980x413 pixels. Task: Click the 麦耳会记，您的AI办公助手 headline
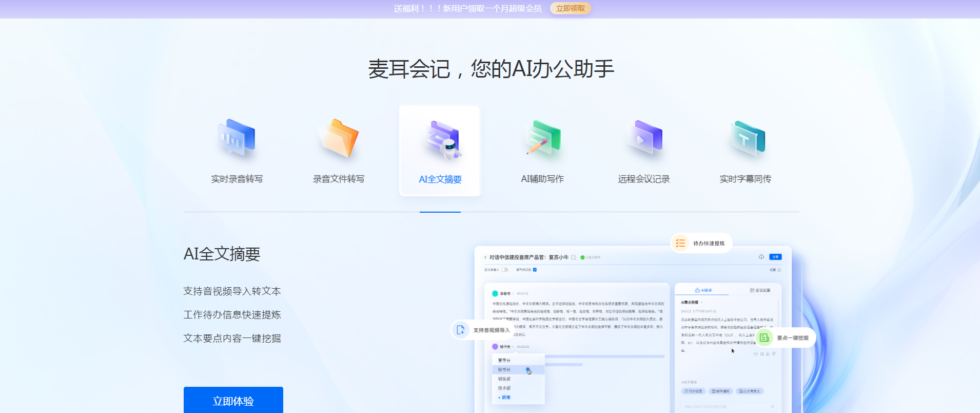[491, 69]
